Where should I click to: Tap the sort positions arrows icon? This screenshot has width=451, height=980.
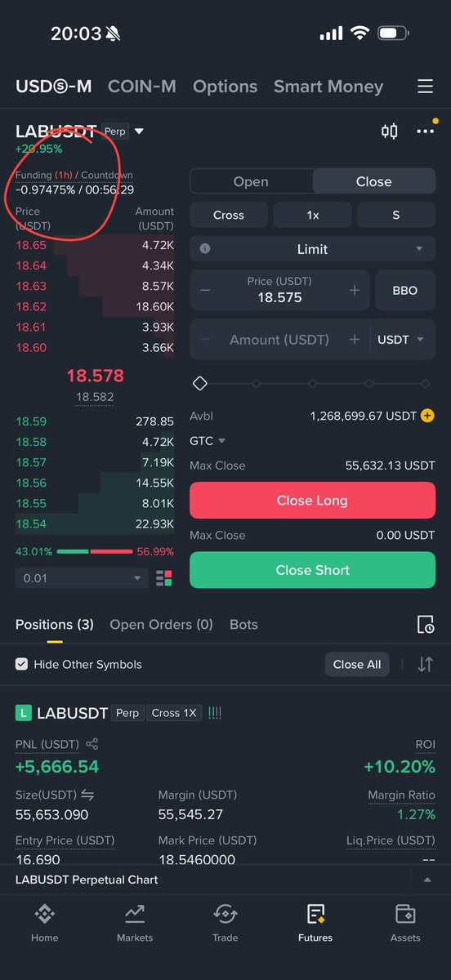pos(425,664)
